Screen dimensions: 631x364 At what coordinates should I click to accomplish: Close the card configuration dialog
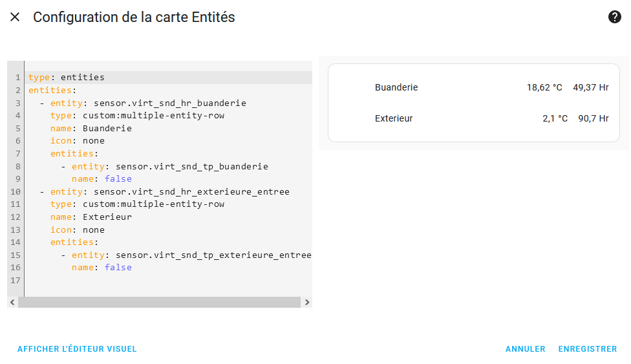15,17
